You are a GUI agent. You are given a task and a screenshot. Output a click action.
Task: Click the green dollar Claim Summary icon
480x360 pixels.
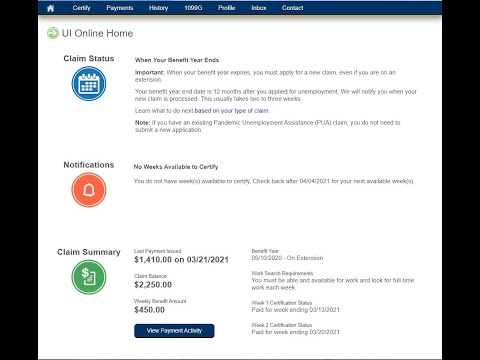pyautogui.click(x=89, y=277)
